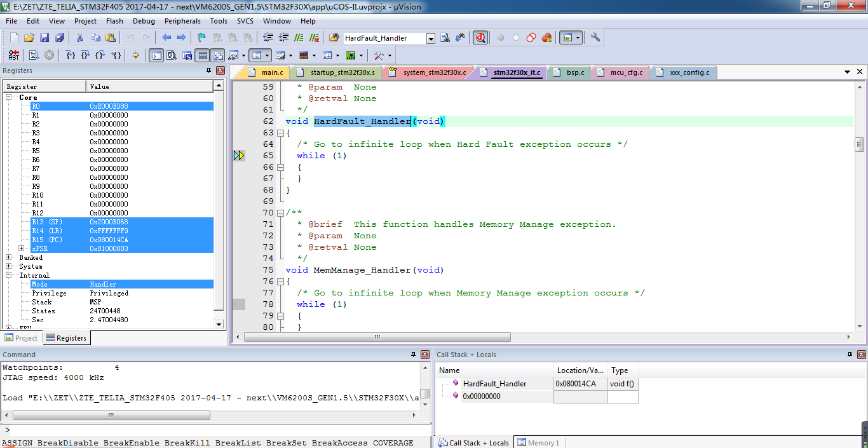Paste from clipboard icon
The width and height of the screenshot is (868, 448).
click(111, 37)
